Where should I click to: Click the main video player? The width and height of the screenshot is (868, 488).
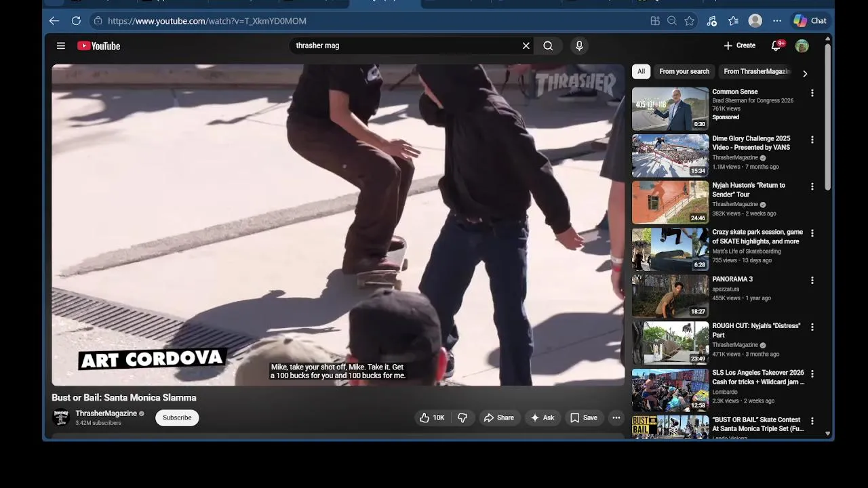point(338,225)
